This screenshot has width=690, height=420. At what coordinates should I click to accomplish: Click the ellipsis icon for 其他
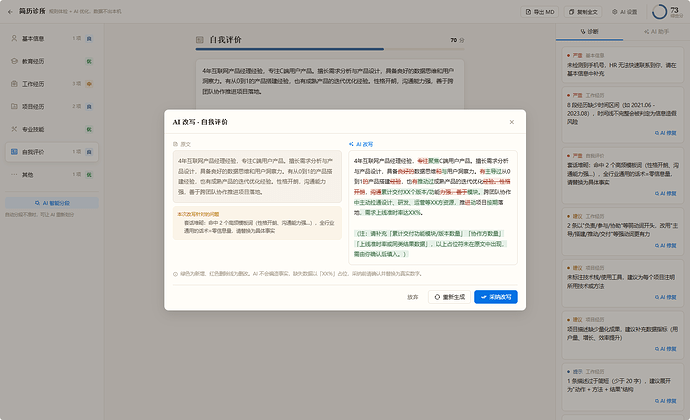(x=14, y=174)
